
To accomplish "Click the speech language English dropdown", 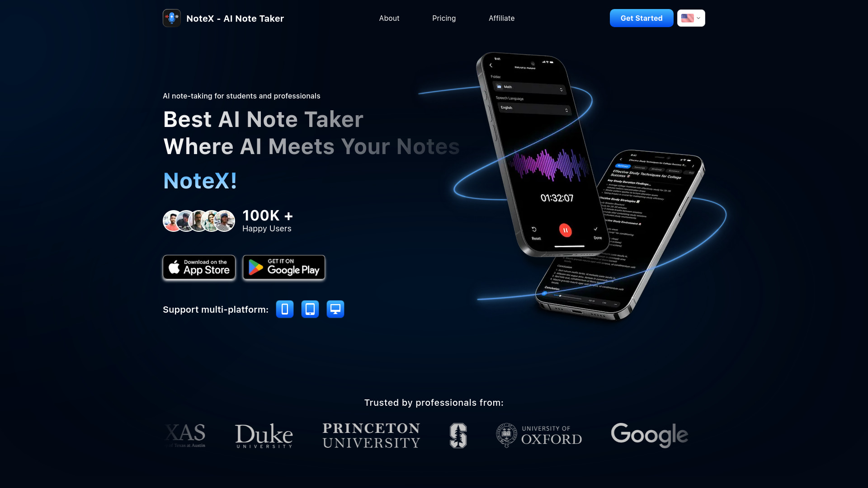I will (533, 108).
